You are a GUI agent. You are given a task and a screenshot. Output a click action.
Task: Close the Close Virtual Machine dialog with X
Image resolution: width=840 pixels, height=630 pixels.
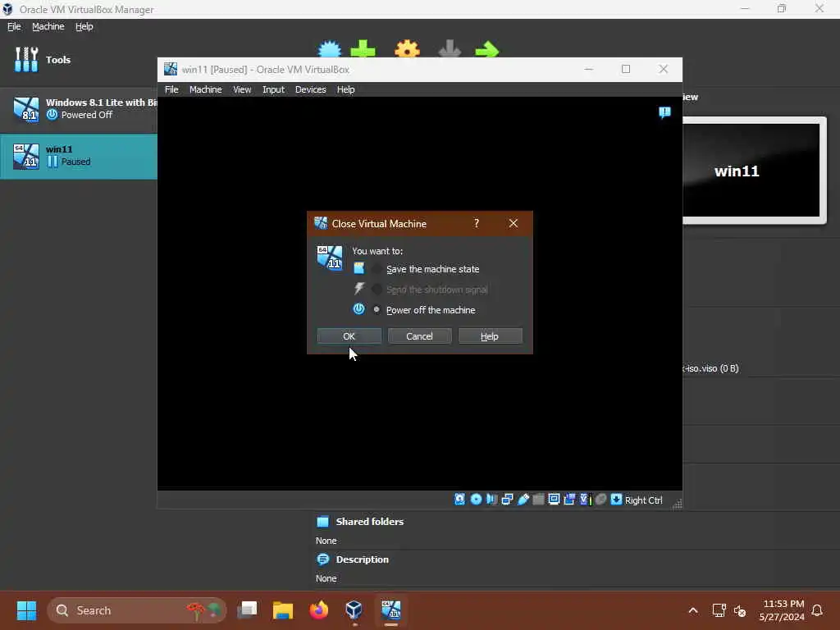coord(514,223)
